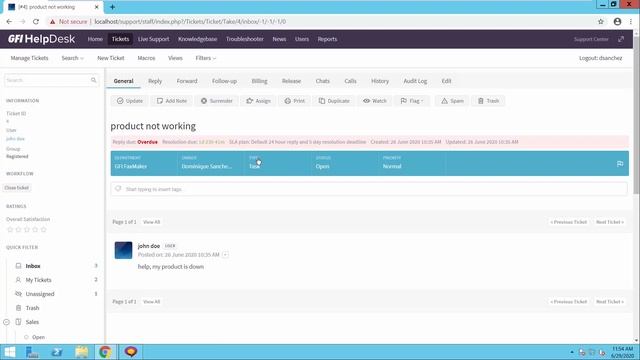Open the Troubleshooter menu

244,39
